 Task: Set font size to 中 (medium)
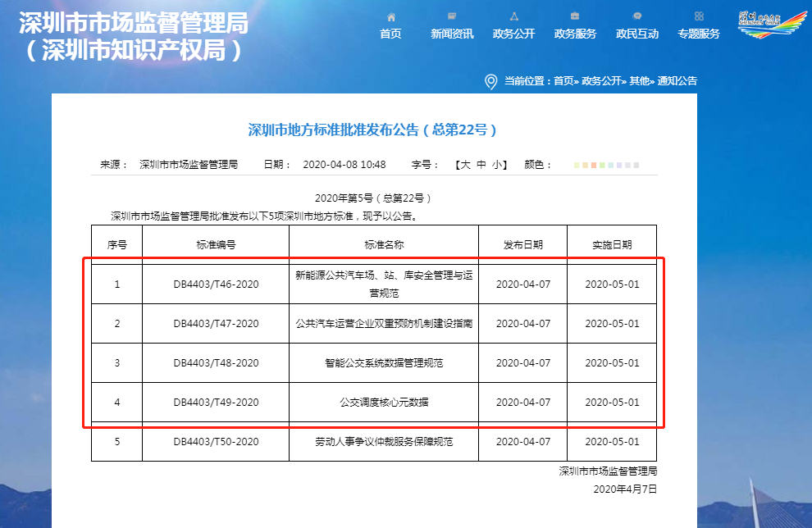pos(482,165)
